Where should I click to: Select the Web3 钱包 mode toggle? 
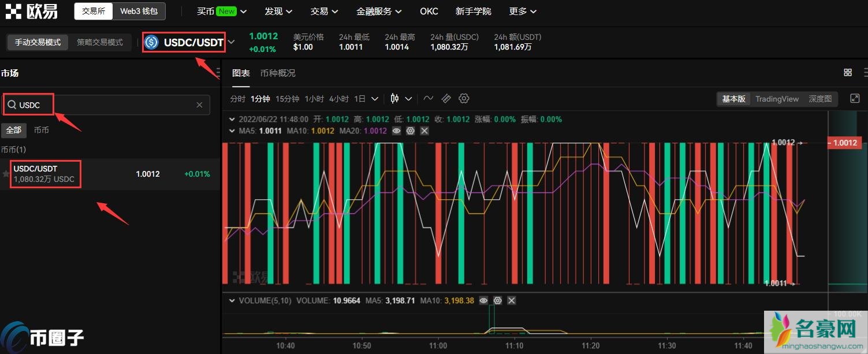pyautogui.click(x=139, y=11)
